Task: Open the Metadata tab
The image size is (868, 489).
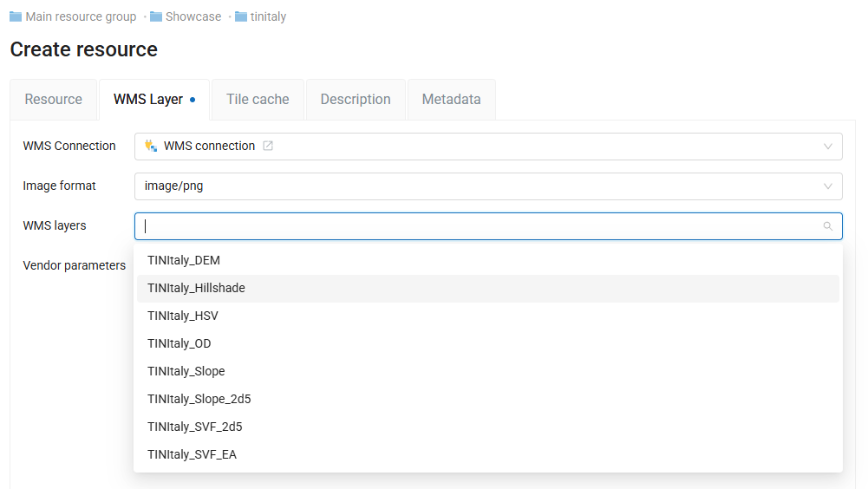Action: (451, 100)
